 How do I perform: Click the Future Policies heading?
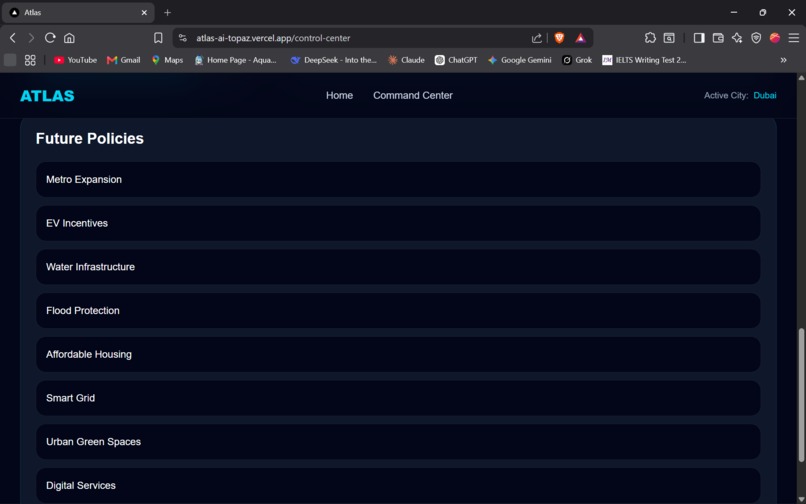pyautogui.click(x=89, y=138)
